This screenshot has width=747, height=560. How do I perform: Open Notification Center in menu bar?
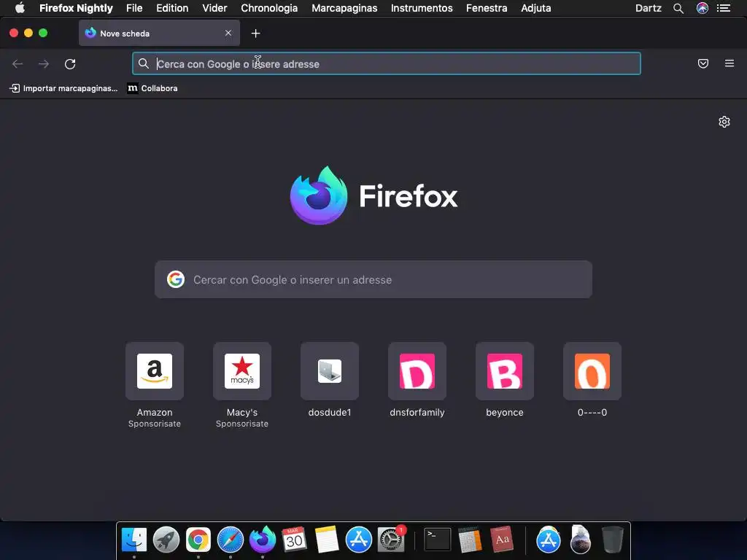coord(724,8)
